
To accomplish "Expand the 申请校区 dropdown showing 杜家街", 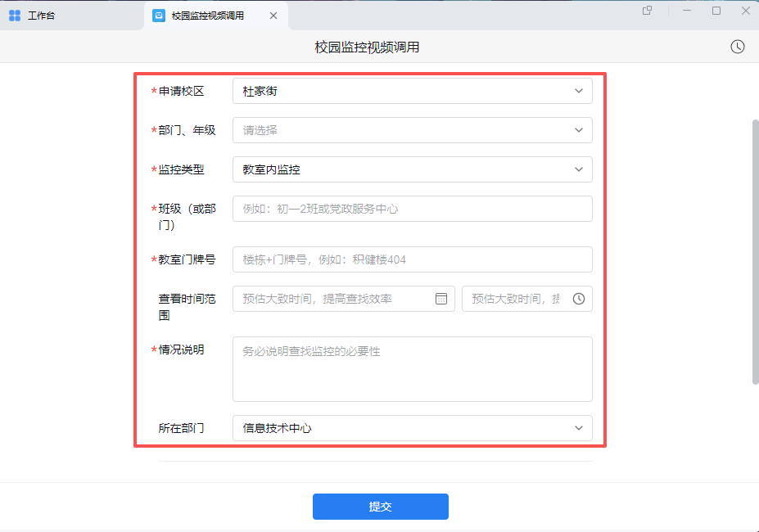I will pyautogui.click(x=412, y=91).
